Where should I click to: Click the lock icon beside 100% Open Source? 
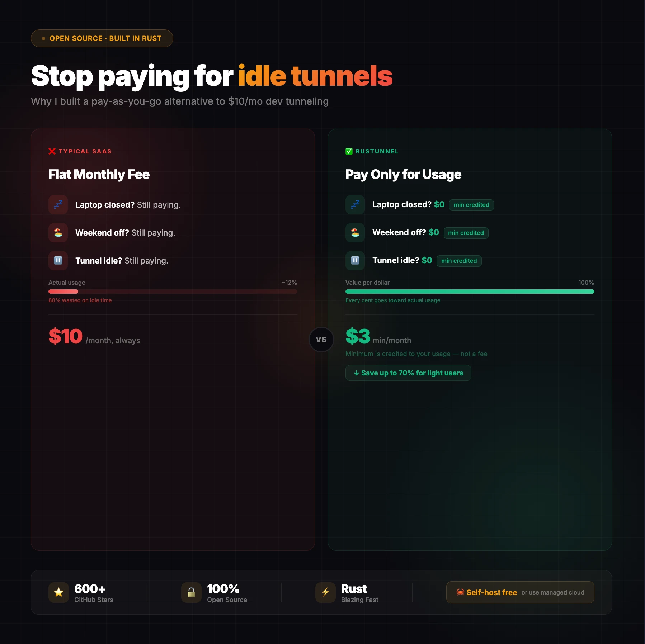[191, 592]
